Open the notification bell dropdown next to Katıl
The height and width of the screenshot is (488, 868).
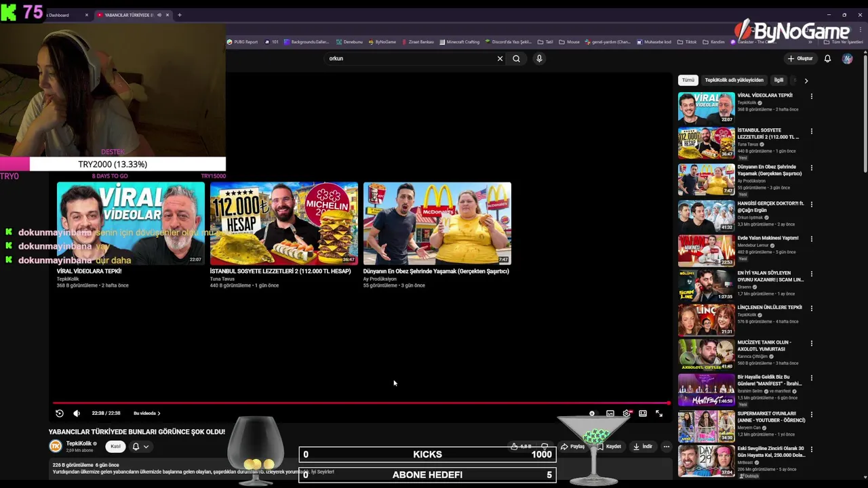click(x=140, y=447)
